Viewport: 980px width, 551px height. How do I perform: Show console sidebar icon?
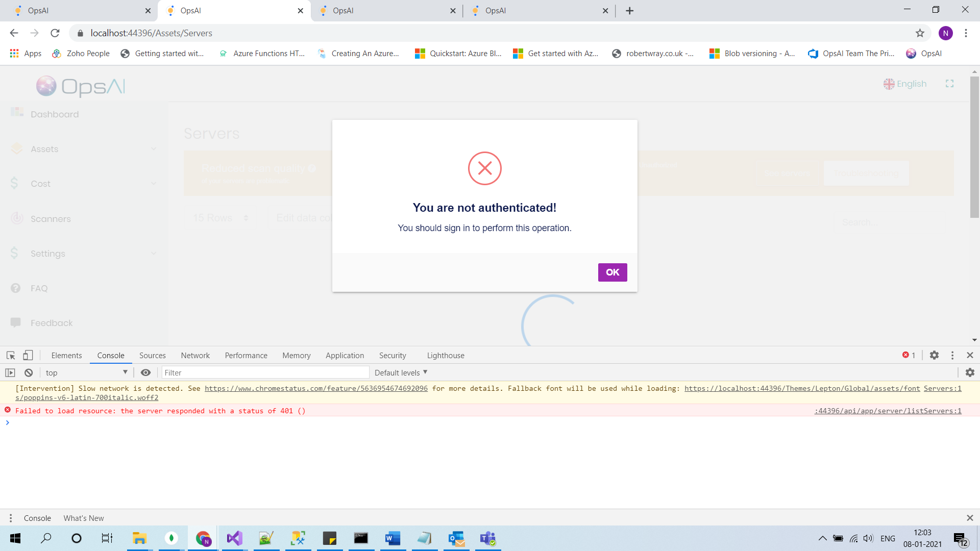click(x=10, y=373)
